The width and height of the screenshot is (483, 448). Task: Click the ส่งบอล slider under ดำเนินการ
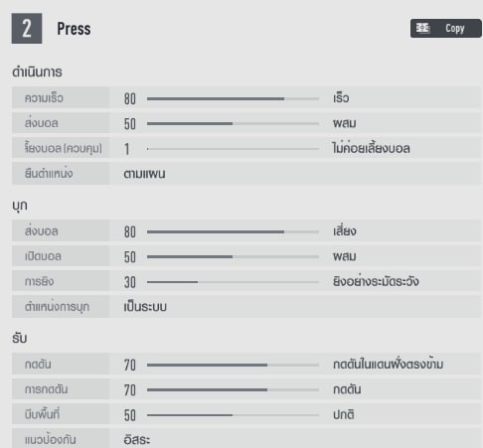click(233, 123)
